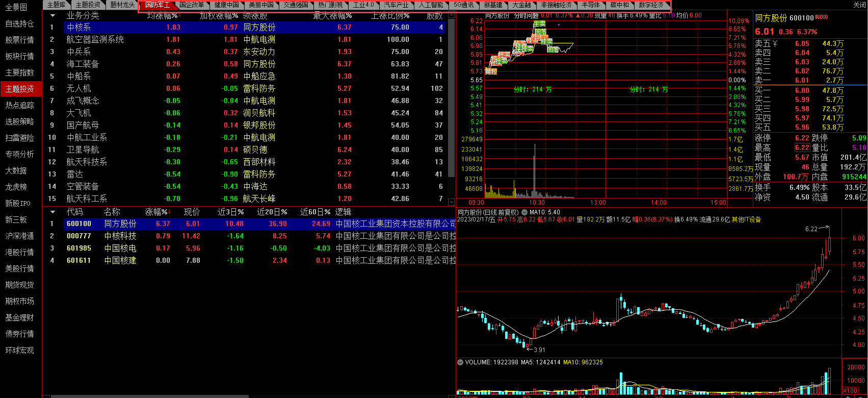The height and width of the screenshot is (398, 868).
Task: Select the 非接触经济 theme tab
Action: click(556, 5)
